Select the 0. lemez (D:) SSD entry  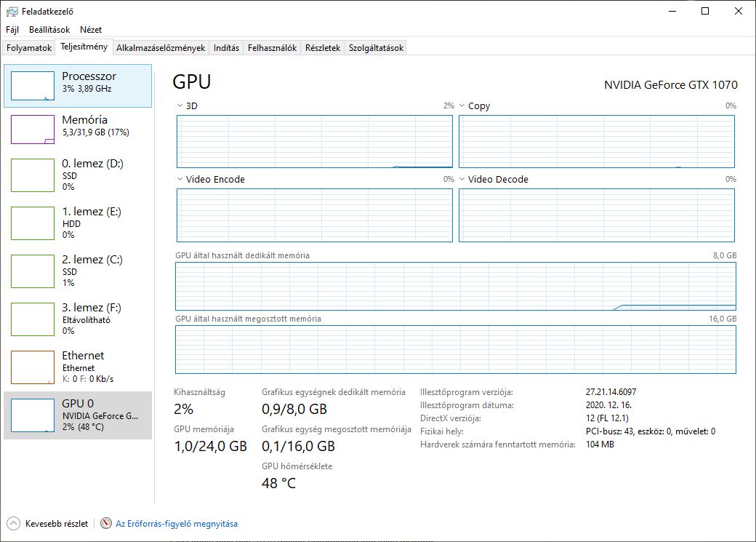78,175
